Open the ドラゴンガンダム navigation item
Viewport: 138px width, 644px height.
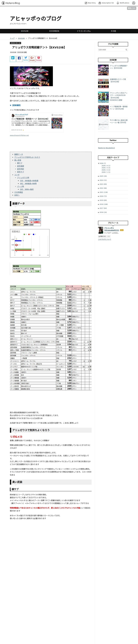84,31
